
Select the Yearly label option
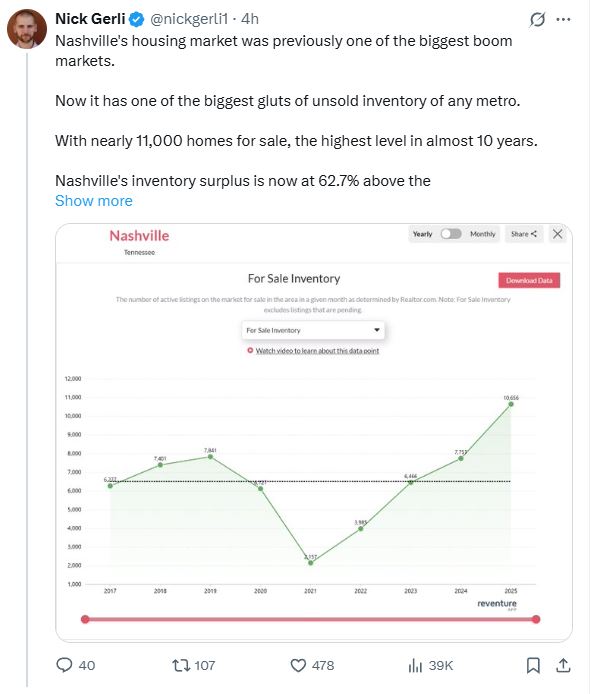click(x=422, y=234)
